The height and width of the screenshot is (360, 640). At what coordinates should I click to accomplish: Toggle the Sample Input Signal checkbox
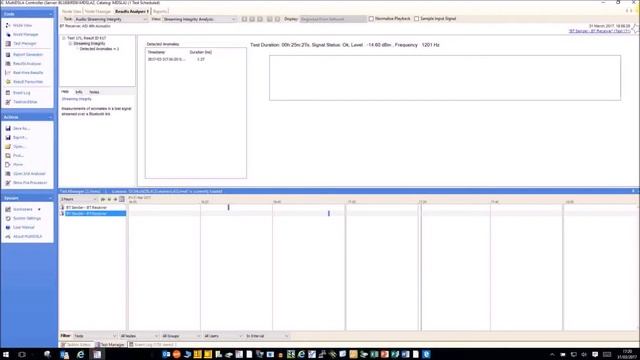[416, 19]
